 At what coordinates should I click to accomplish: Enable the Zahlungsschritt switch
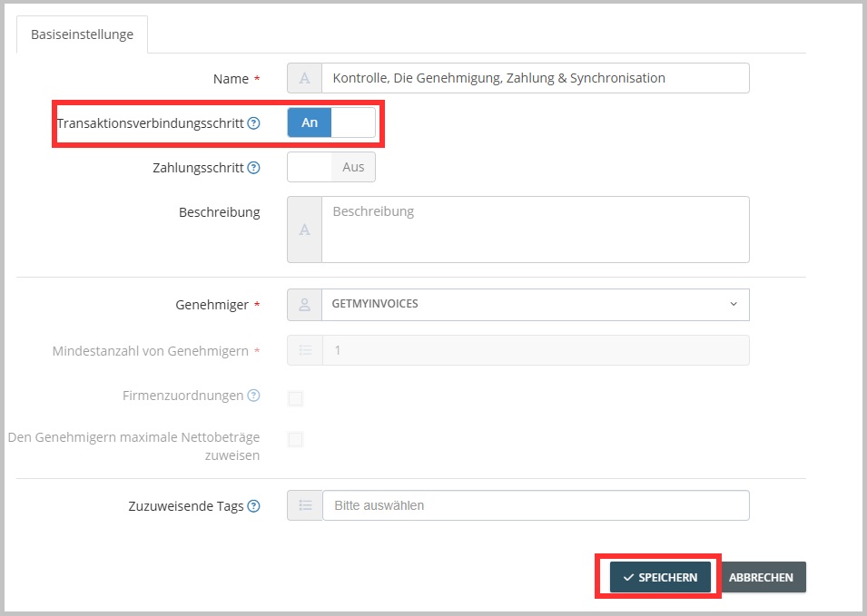pyautogui.click(x=331, y=167)
